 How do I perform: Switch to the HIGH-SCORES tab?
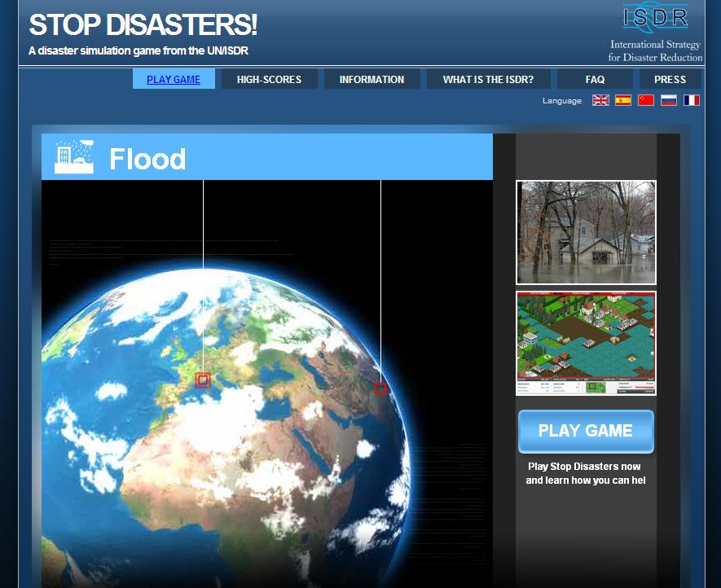(269, 79)
